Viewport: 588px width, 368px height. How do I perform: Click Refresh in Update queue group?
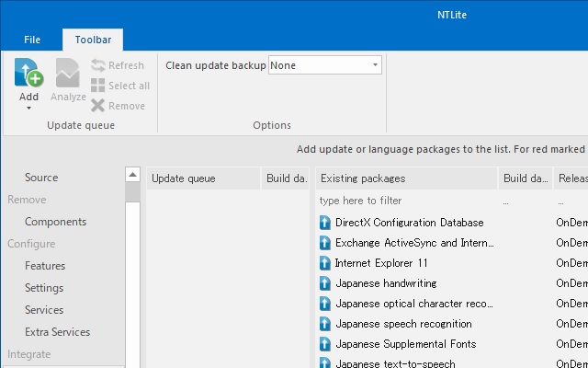[x=118, y=65]
